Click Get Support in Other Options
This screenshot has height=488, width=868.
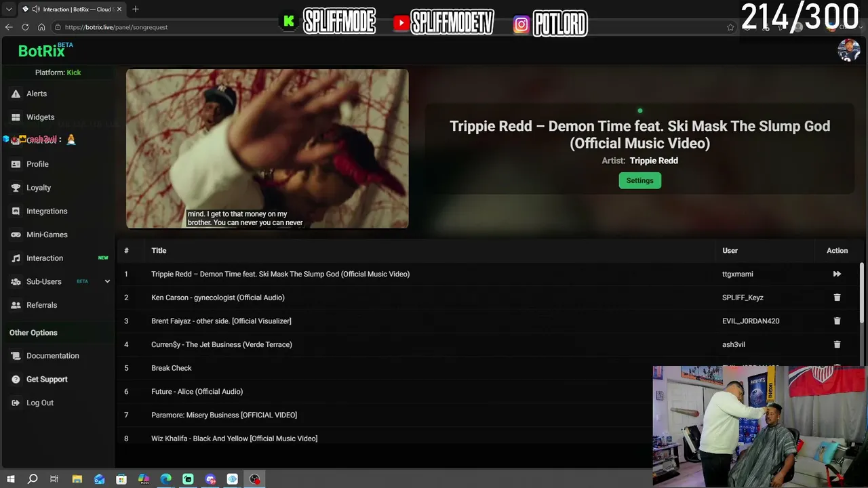[x=47, y=380]
